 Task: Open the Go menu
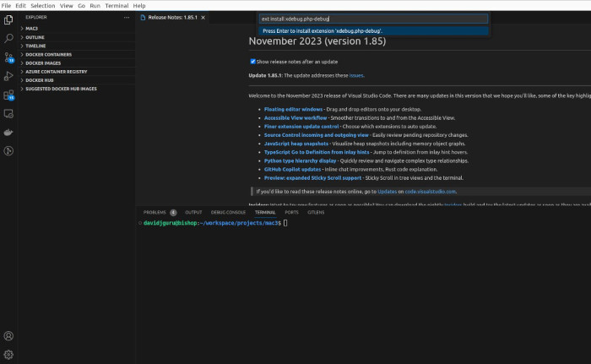(x=81, y=6)
